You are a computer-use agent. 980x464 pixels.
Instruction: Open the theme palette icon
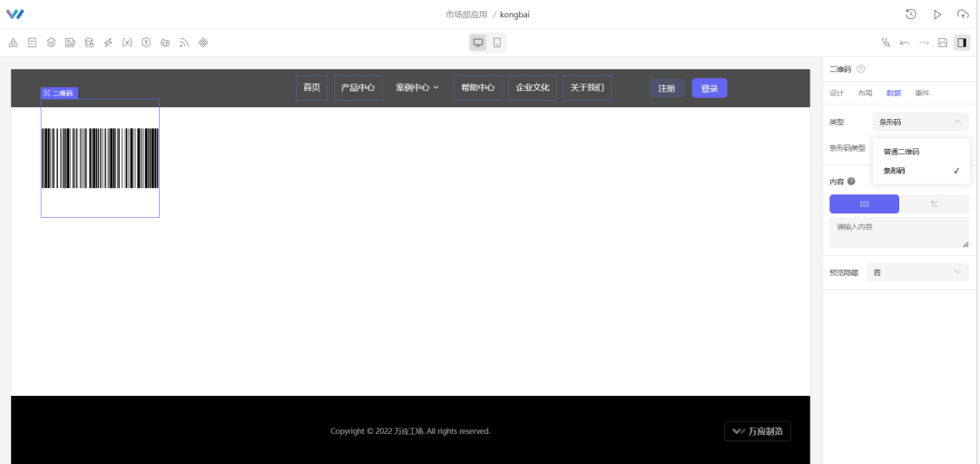165,43
